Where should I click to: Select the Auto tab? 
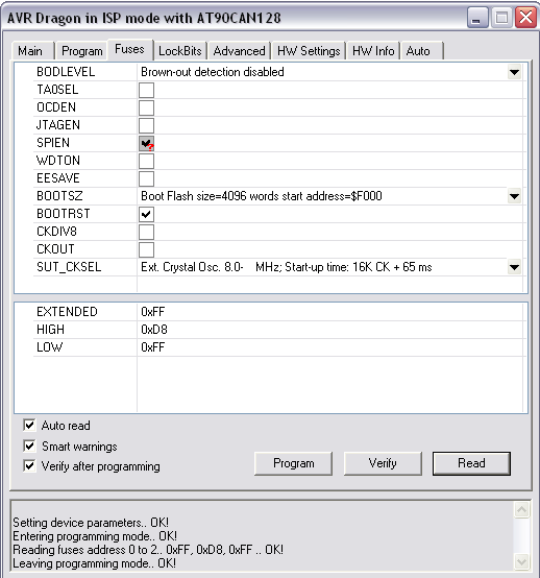pos(421,51)
